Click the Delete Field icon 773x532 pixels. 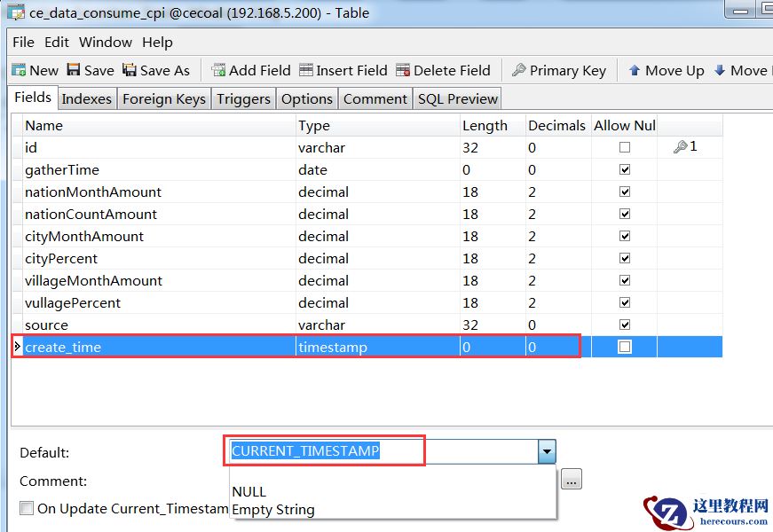(403, 71)
